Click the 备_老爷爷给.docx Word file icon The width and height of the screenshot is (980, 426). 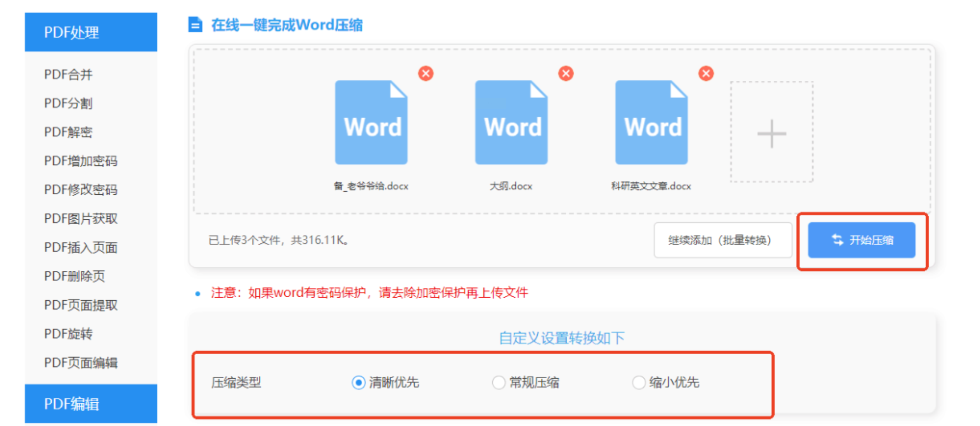(371, 123)
